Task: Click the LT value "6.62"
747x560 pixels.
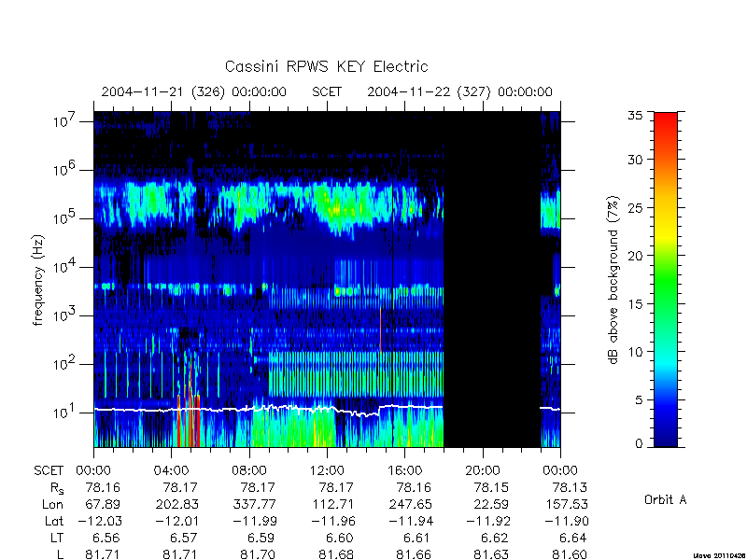Action: [496, 538]
